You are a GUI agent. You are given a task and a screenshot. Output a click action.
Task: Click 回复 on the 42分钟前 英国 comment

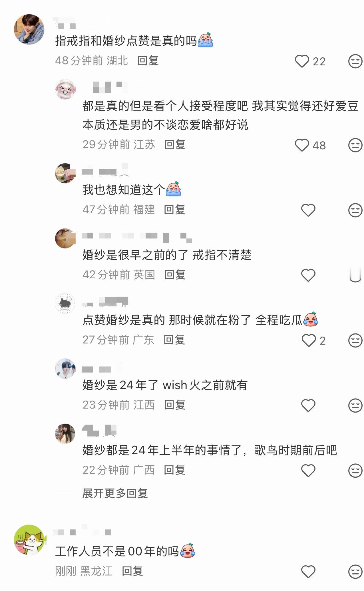pyautogui.click(x=175, y=275)
